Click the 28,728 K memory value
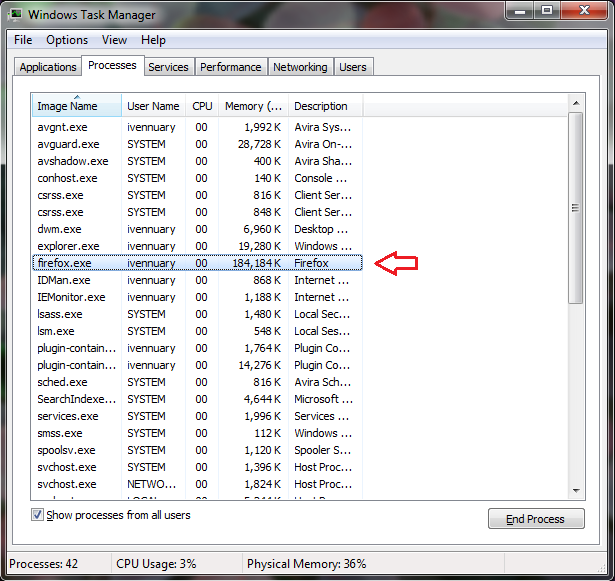The width and height of the screenshot is (615, 581). [259, 144]
